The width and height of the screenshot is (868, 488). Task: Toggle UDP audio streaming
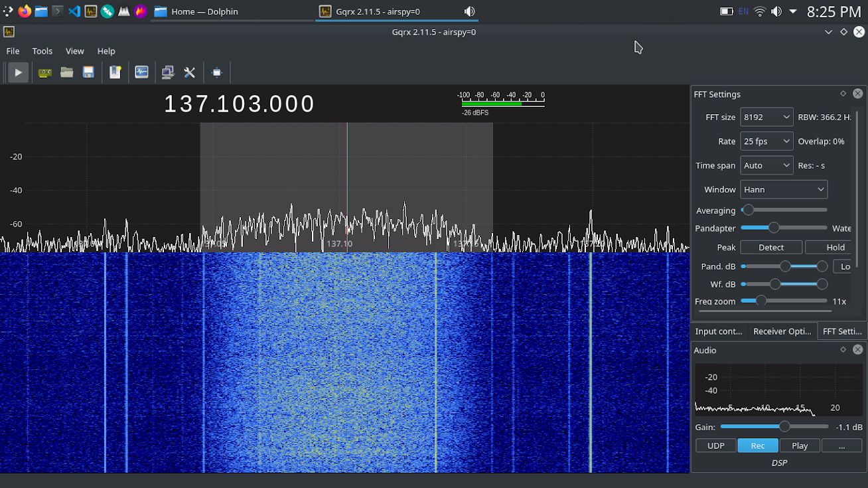click(x=716, y=446)
